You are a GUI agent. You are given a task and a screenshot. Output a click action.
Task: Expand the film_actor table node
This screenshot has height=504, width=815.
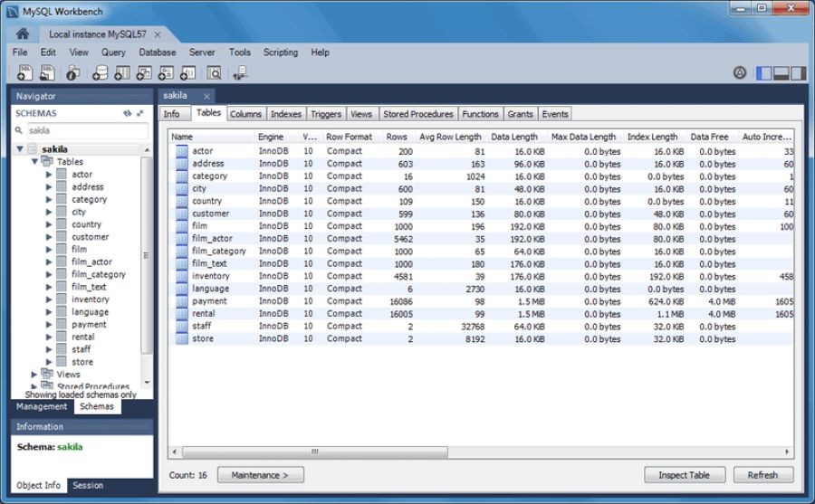49,262
